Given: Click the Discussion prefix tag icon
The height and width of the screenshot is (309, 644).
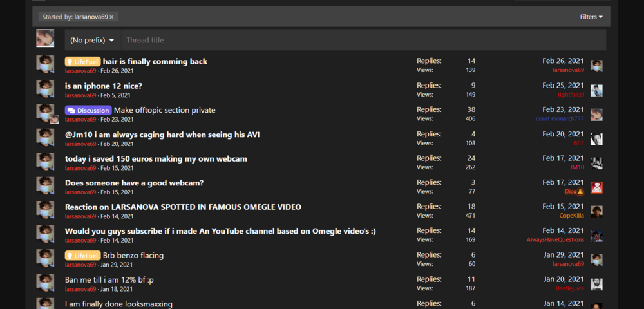Looking at the screenshot, I should tap(71, 110).
